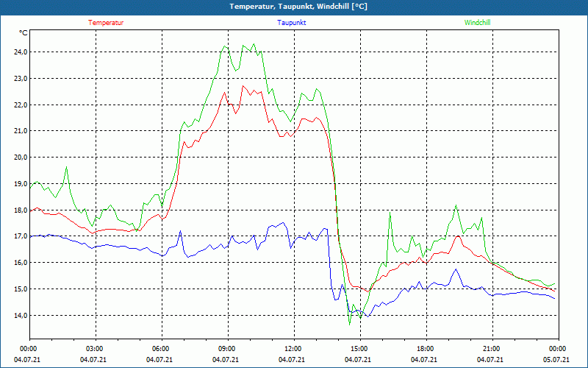Viewport: 588px width, 368px height.
Task: Click the °C unit label on the y-axis
Action: (x=23, y=33)
